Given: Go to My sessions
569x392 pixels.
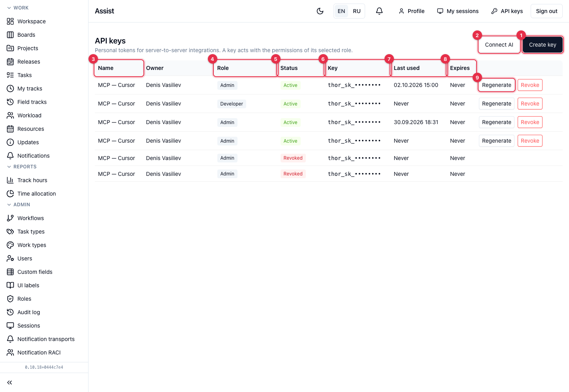Looking at the screenshot, I should 458,11.
